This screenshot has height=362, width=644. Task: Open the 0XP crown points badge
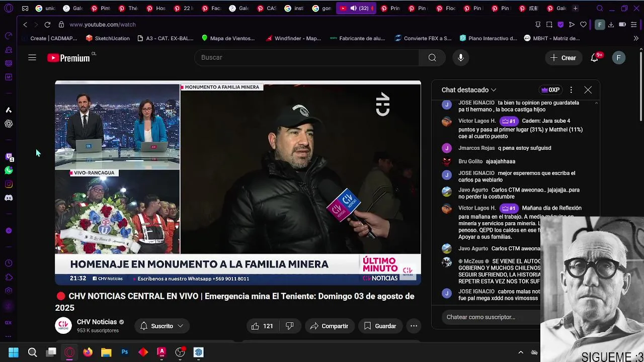(x=550, y=90)
